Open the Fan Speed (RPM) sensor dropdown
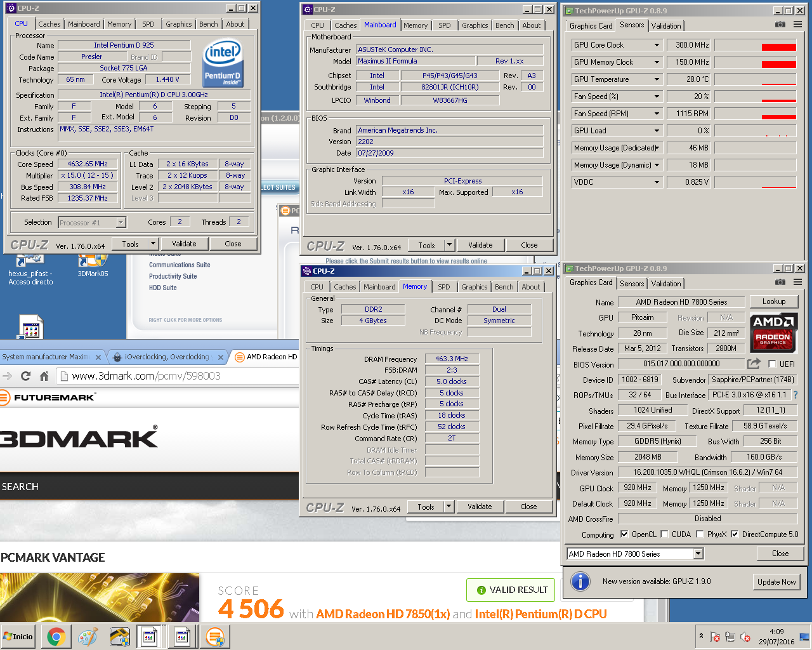Image resolution: width=812 pixels, height=650 pixels. pos(657,114)
